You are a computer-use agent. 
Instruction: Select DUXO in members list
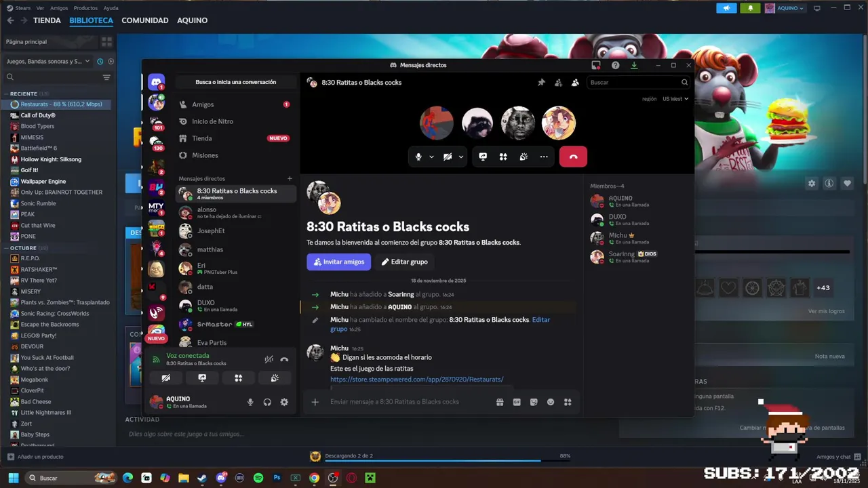(x=637, y=220)
